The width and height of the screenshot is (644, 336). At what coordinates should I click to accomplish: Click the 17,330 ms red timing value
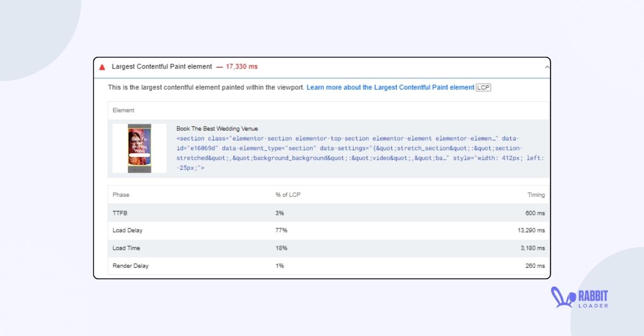point(241,66)
